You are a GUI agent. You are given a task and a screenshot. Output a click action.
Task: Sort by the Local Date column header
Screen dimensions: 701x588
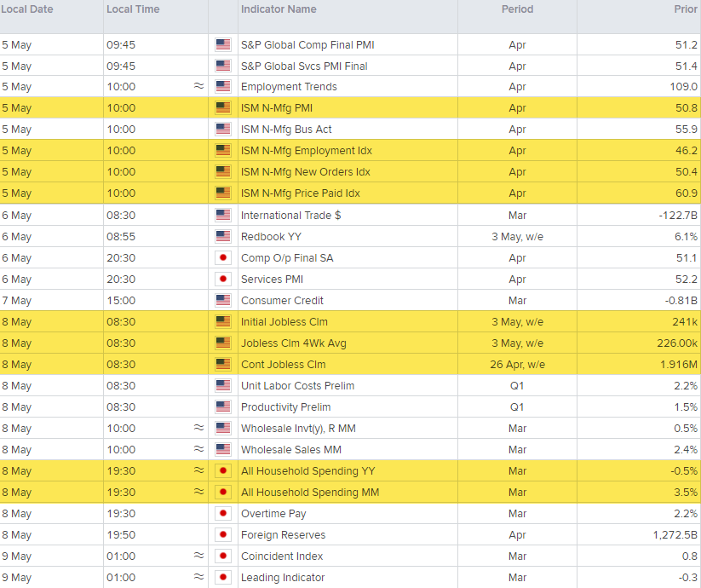point(27,9)
